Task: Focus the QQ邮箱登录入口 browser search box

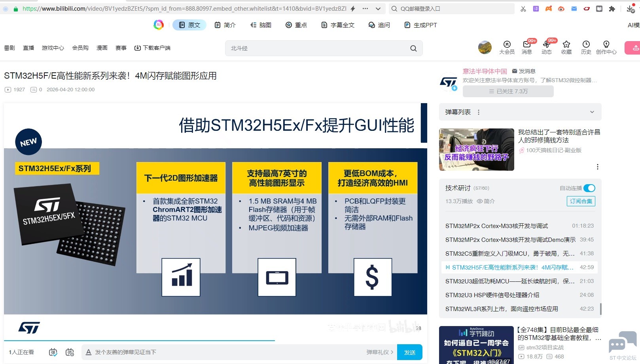Action: tap(451, 9)
